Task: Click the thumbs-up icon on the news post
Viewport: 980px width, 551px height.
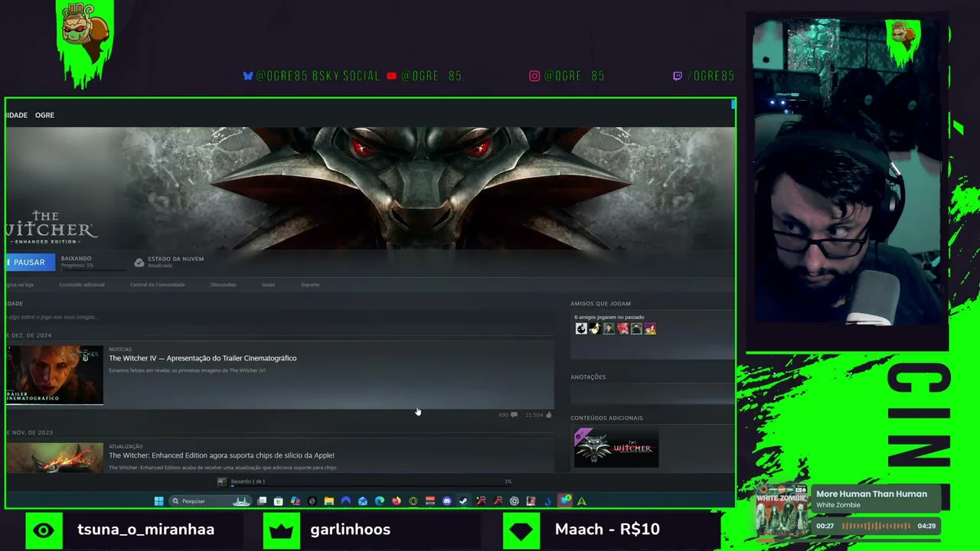Action: (549, 415)
